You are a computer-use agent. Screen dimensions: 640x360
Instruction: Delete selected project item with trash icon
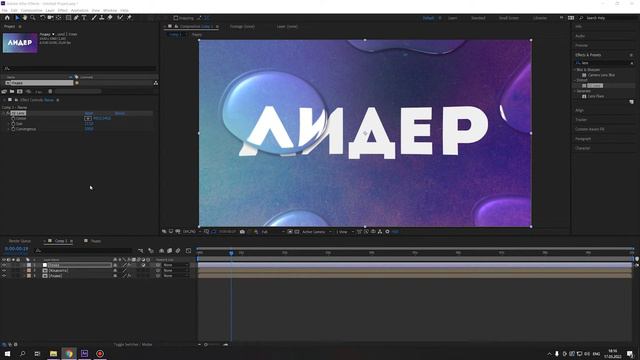(x=50, y=91)
